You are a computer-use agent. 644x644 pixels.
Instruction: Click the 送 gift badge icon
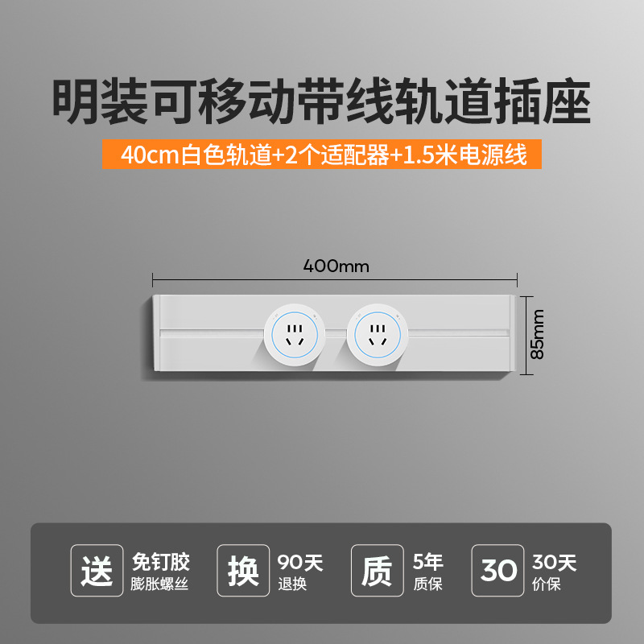pos(97,571)
